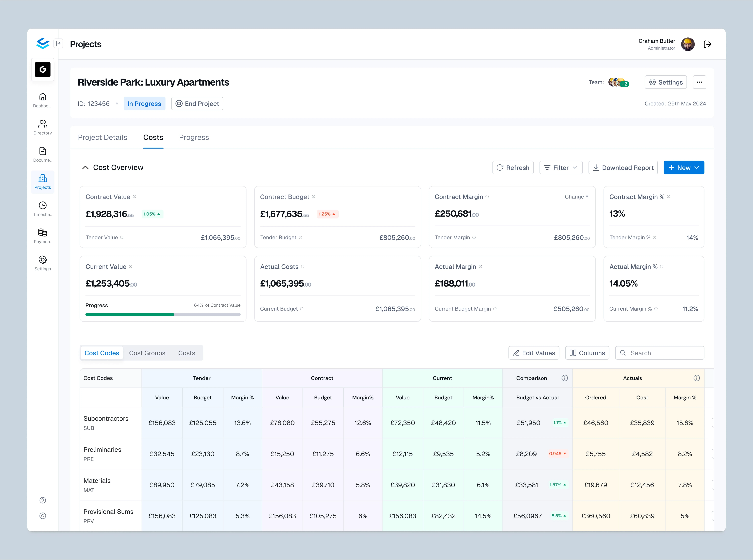Open the Progress tab

coord(194,137)
